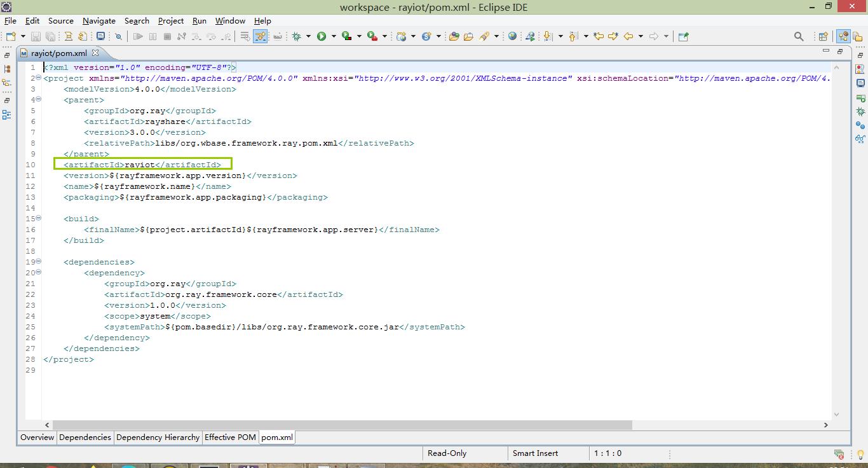This screenshot has width=868, height=468.
Task: Open the Outline icon in left sidebar
Action: click(x=6, y=115)
